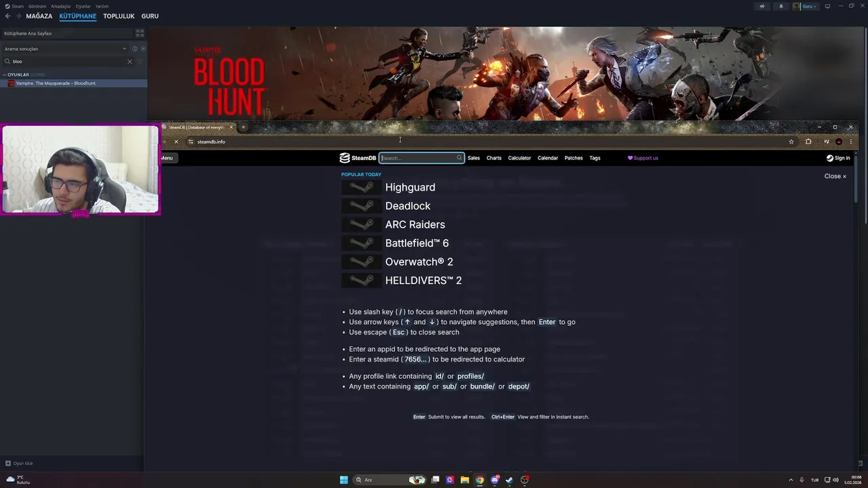Select Vampire: The Masquerade - Bloodhunt
868x488 pixels.
(x=73, y=83)
